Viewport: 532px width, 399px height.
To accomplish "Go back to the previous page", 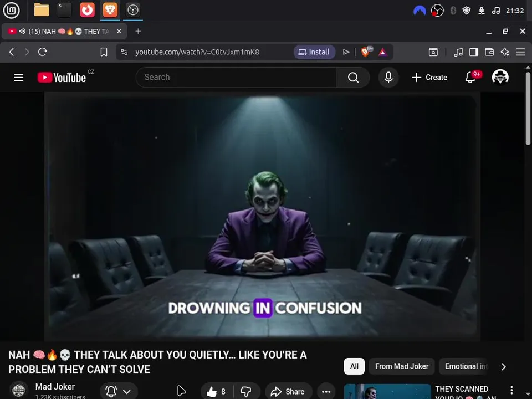I will click(12, 52).
